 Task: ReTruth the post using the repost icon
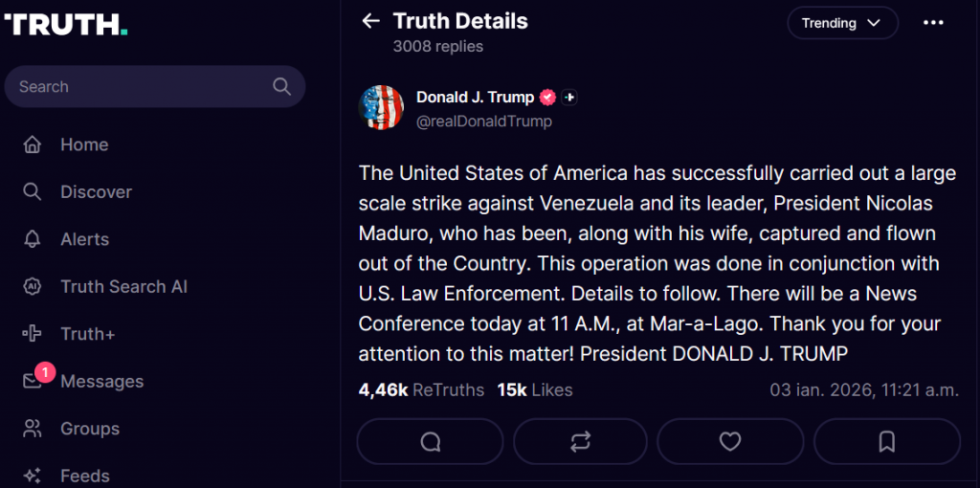(580, 441)
